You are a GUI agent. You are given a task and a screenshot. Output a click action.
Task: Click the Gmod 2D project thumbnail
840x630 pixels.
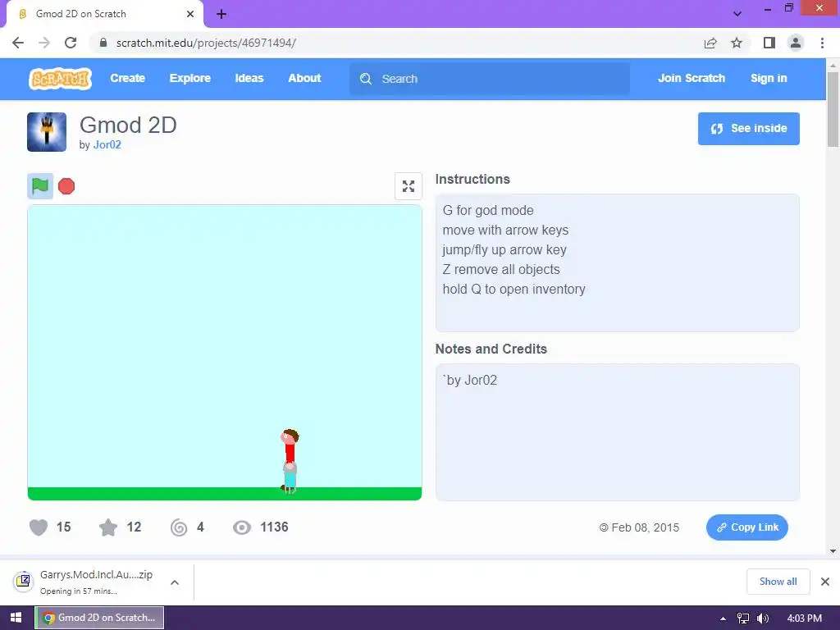pyautogui.click(x=47, y=132)
